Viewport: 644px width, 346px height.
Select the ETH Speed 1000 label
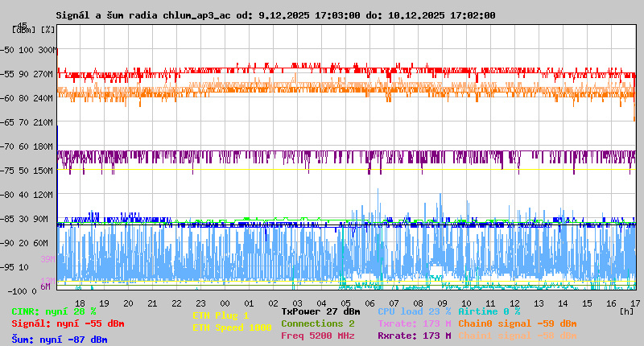(232, 327)
